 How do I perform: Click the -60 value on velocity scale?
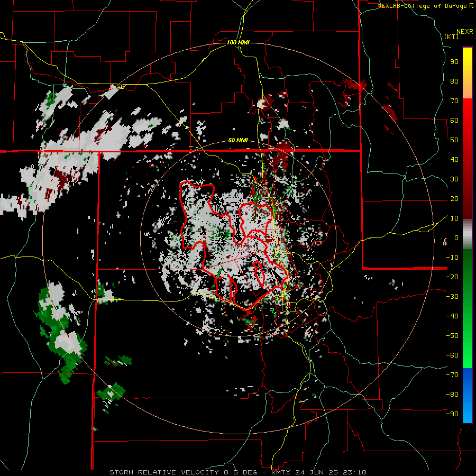(452, 355)
